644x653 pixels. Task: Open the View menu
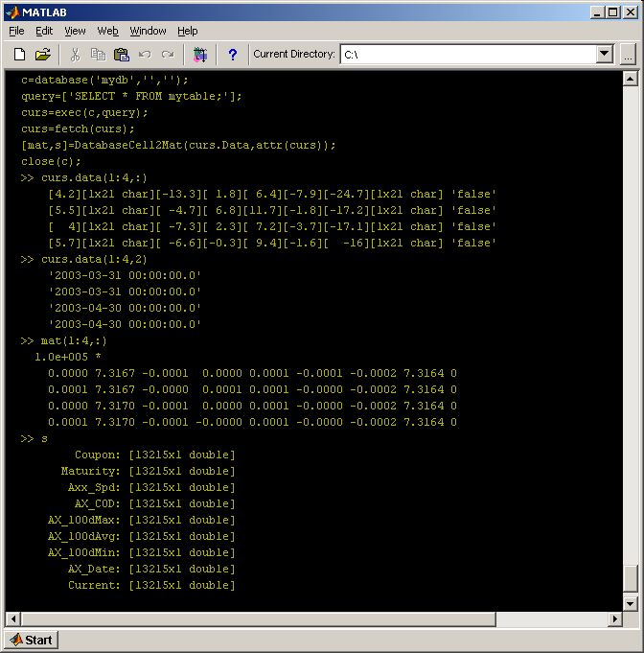pyautogui.click(x=75, y=31)
